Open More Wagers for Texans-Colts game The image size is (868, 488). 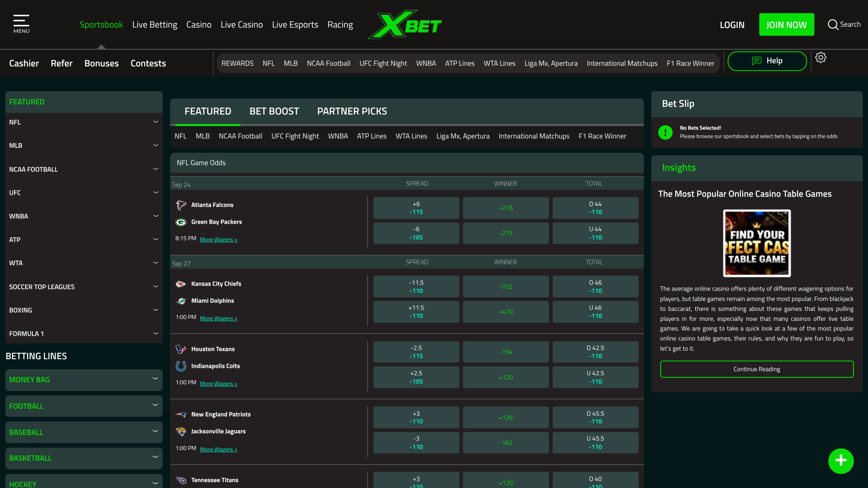pos(218,384)
